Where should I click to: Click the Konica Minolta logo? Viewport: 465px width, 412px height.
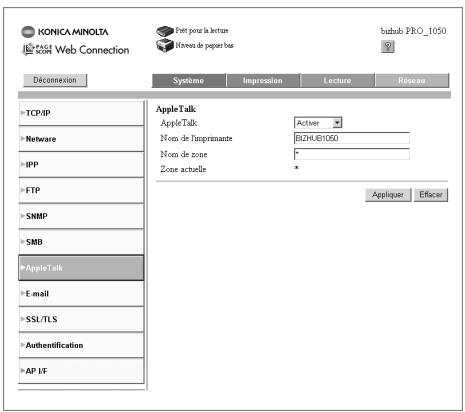[65, 32]
